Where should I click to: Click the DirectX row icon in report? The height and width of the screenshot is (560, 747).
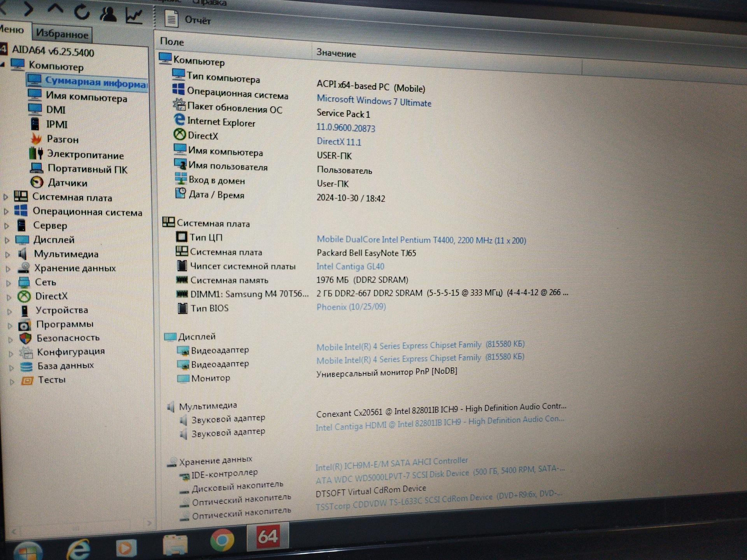click(x=179, y=134)
